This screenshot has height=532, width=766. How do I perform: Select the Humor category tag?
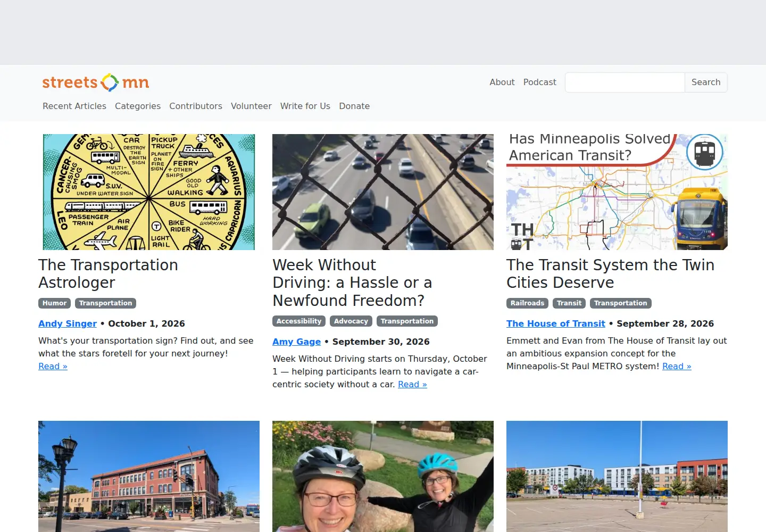55,303
